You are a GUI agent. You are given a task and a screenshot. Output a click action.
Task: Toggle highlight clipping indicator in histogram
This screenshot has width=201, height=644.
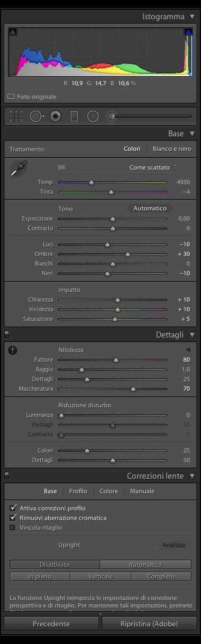[x=188, y=32]
